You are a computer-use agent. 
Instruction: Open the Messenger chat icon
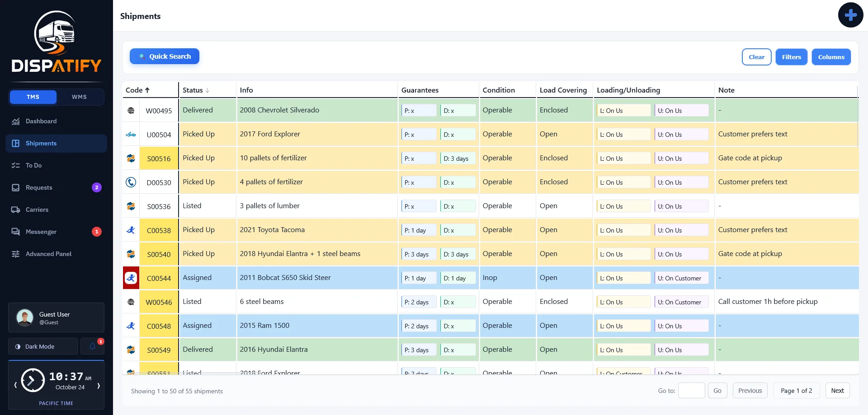pos(16,232)
